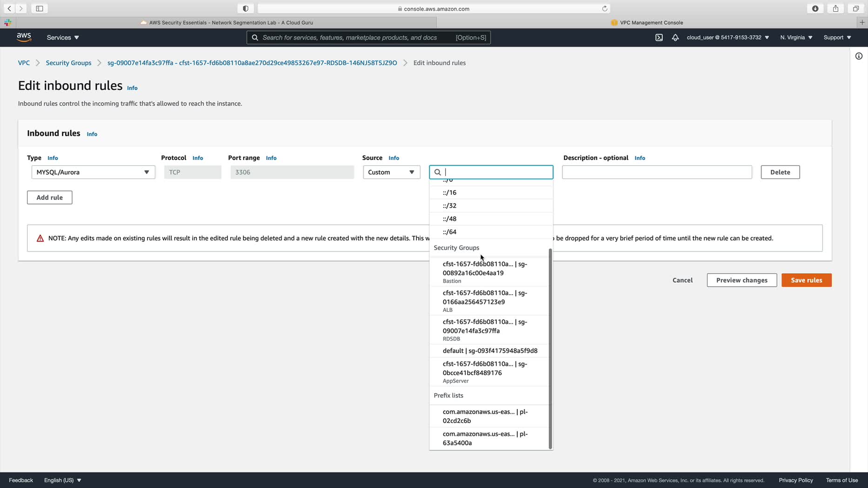Switch to VPC Management Console tab

click(647, 22)
